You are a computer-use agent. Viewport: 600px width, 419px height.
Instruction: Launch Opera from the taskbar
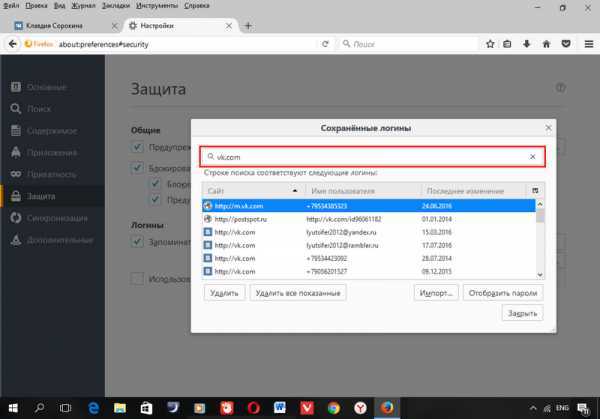pos(253,408)
